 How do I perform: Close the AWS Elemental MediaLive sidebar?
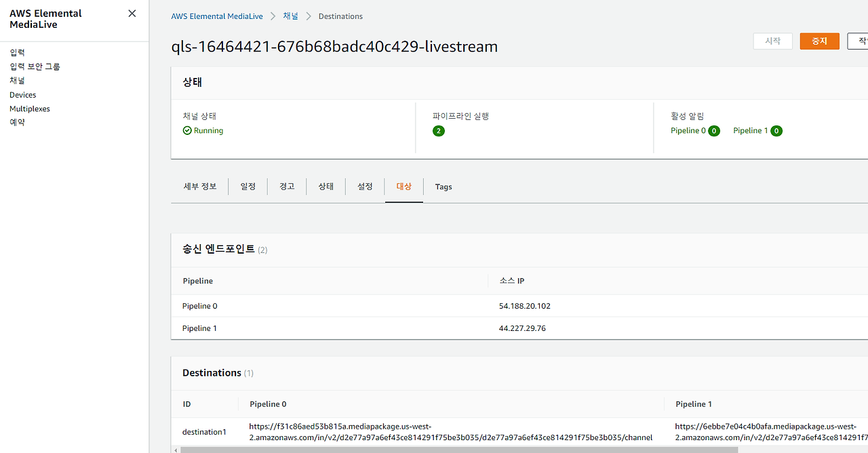point(132,14)
